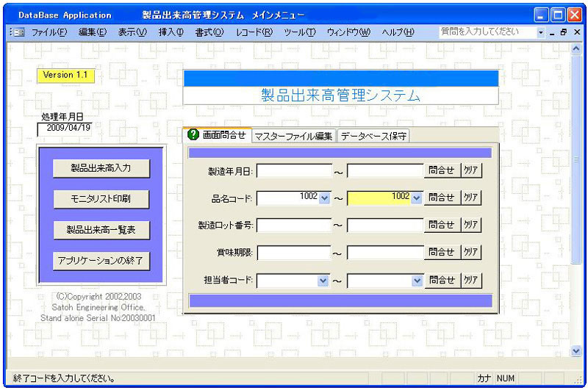Image resolution: width=588 pixels, height=390 pixels.
Task: Click the 製造年月日 start date field
Action: (x=295, y=171)
